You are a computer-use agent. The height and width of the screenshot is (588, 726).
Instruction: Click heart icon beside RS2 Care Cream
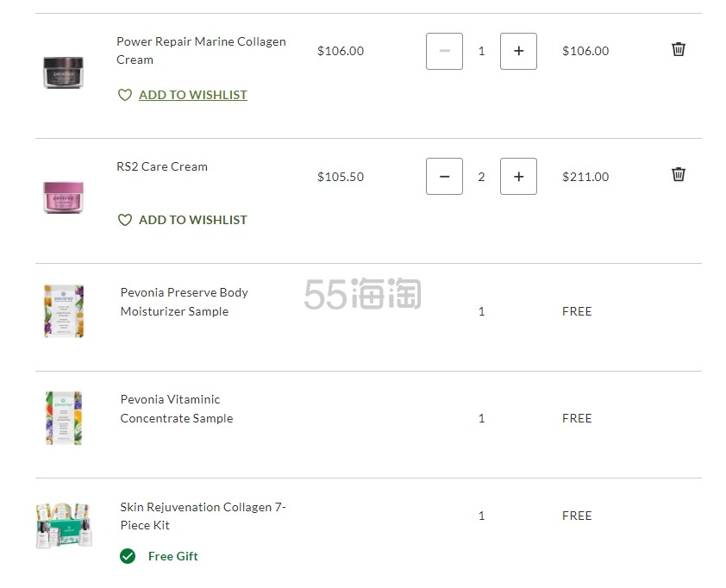[125, 220]
